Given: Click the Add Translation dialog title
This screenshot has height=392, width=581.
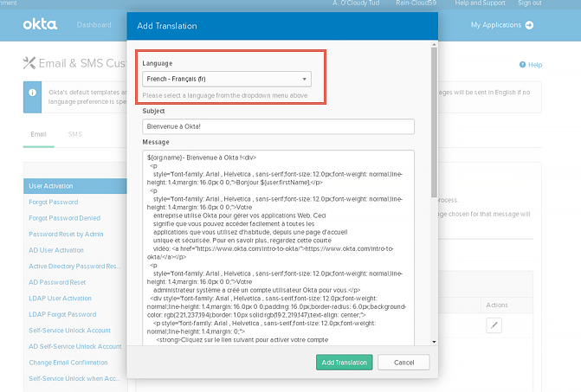Looking at the screenshot, I should 167,26.
